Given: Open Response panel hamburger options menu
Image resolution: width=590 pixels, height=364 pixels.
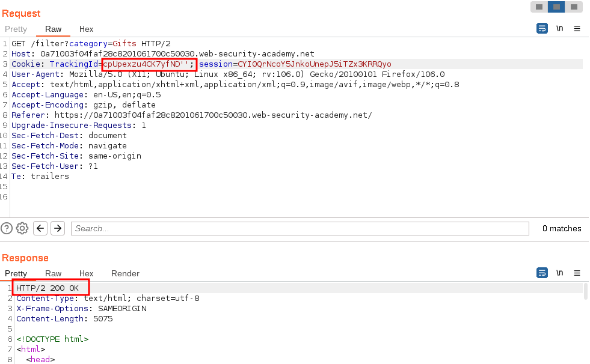Looking at the screenshot, I should 577,273.
